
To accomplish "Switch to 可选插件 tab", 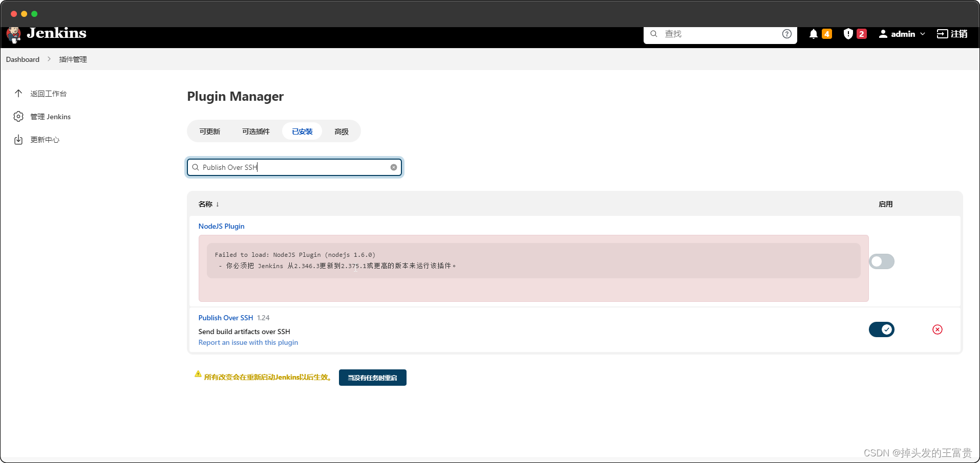I will [256, 131].
